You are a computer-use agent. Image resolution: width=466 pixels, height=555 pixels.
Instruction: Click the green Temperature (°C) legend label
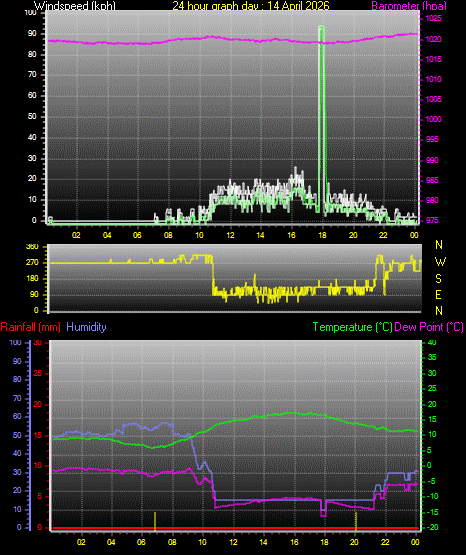click(352, 327)
